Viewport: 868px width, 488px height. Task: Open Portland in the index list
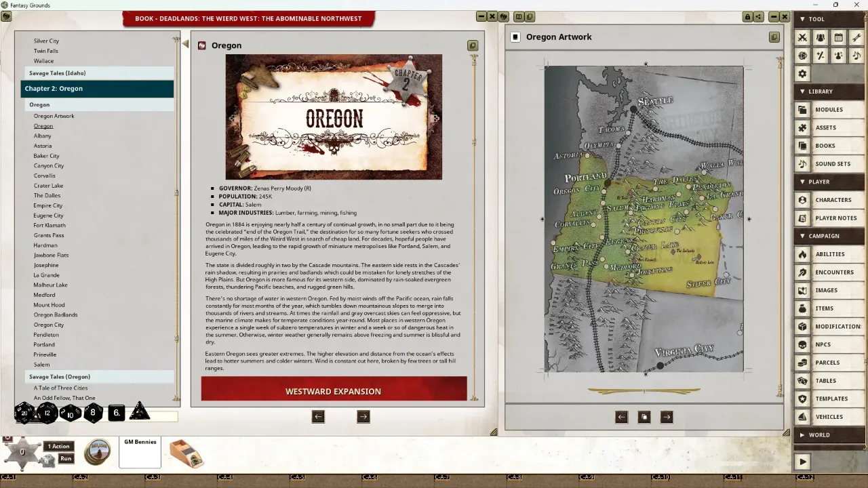click(x=44, y=344)
